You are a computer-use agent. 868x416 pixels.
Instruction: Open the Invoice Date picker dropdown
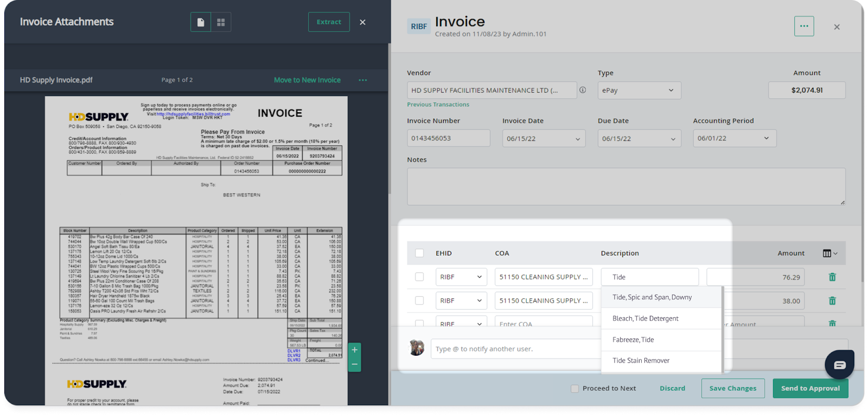point(544,138)
